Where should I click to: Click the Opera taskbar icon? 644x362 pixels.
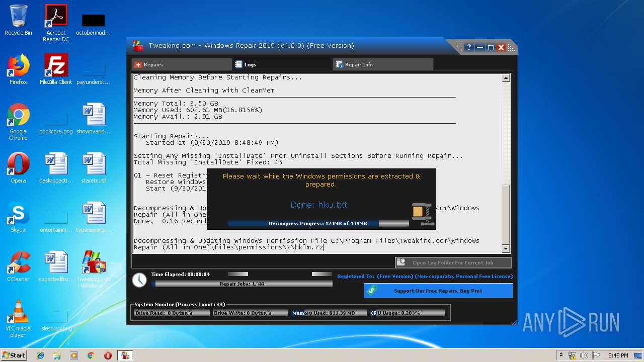click(x=108, y=355)
